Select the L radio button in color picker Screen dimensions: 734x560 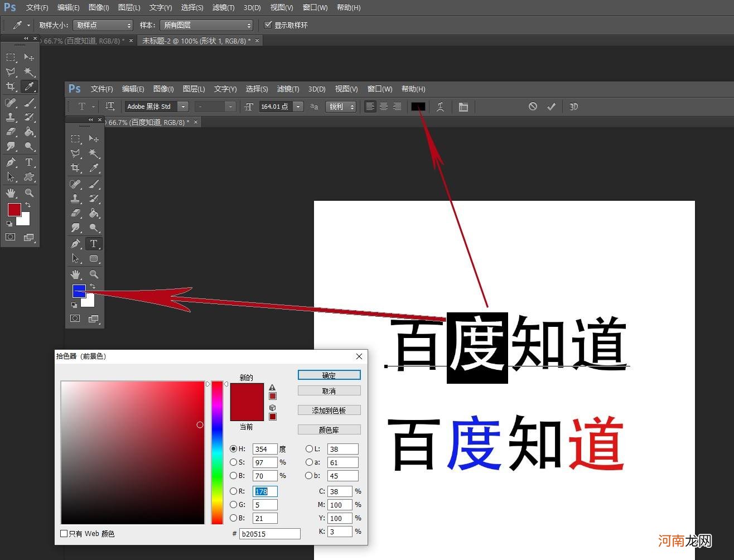[x=309, y=449]
